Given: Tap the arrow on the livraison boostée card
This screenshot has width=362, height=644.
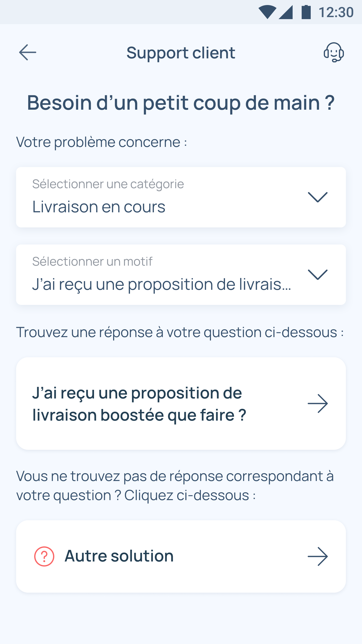Looking at the screenshot, I should click(318, 404).
